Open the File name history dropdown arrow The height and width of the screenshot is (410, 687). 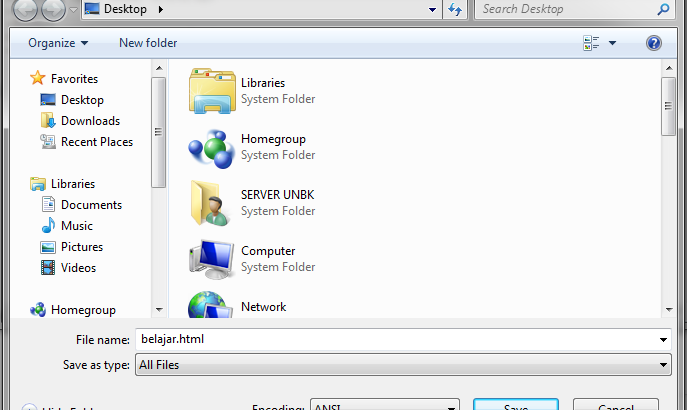click(663, 339)
